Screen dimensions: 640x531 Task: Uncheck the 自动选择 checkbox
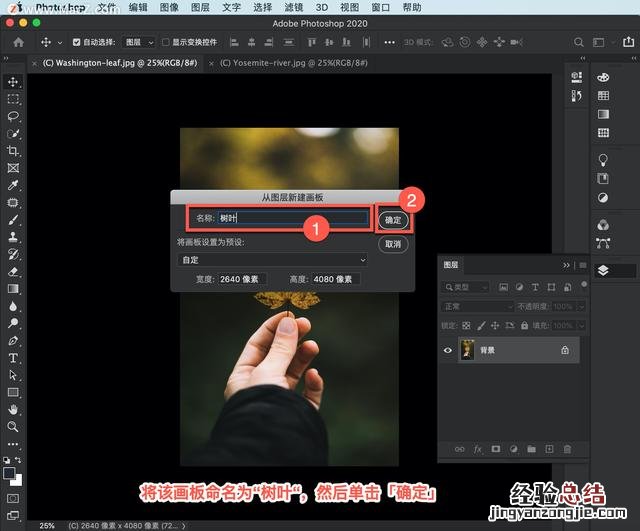(76, 43)
